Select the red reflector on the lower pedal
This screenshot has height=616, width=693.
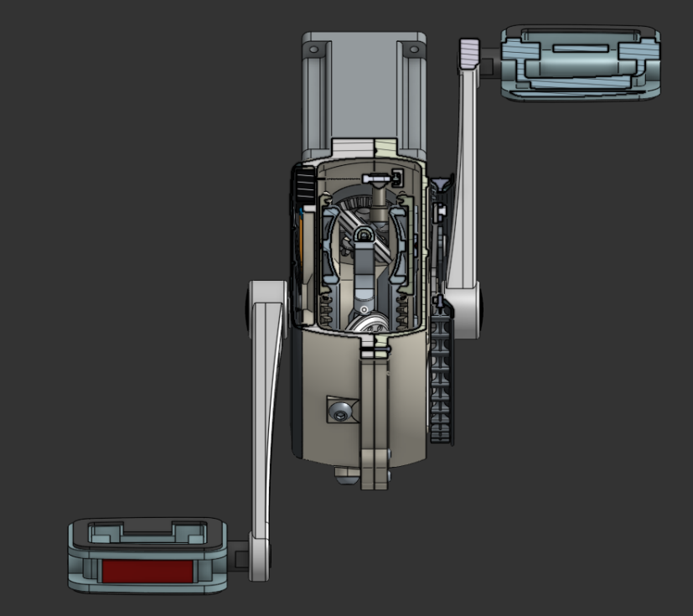(147, 571)
